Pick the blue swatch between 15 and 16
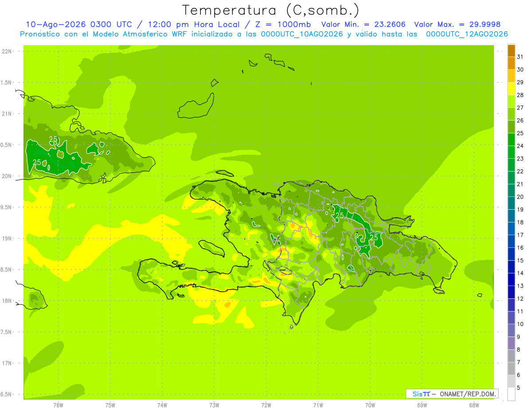 click(x=511, y=254)
